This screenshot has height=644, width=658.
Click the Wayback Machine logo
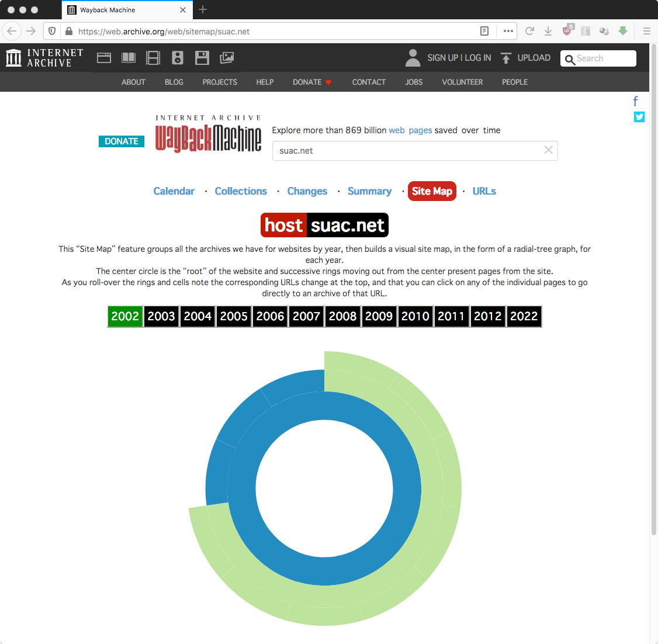(208, 133)
